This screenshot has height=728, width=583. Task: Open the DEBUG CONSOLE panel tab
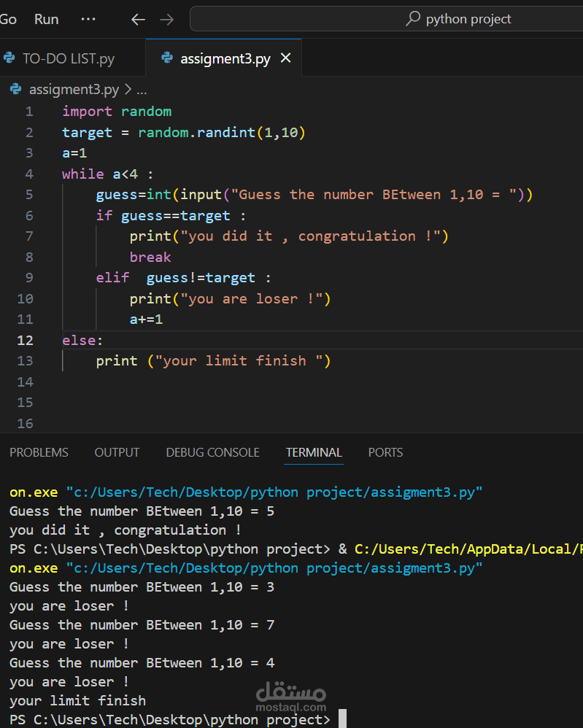(x=213, y=453)
